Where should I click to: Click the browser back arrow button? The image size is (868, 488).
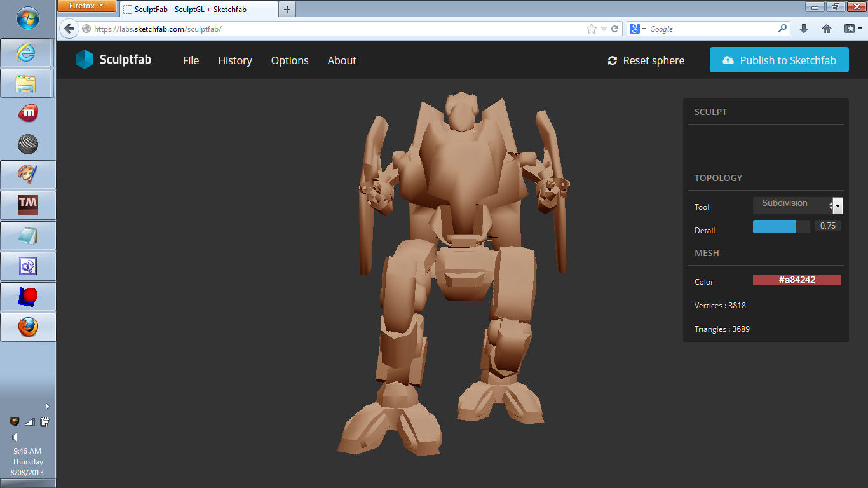click(69, 29)
